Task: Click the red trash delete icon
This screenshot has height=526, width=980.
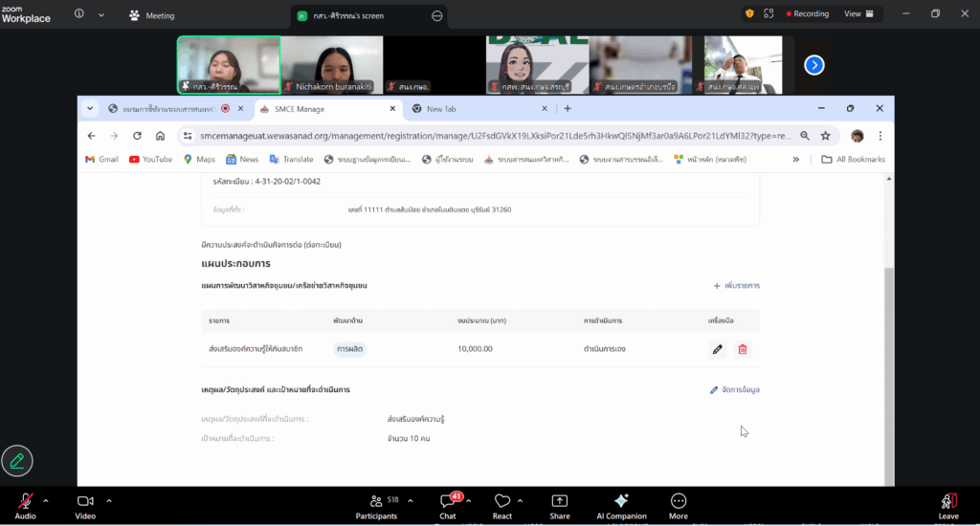Action: click(742, 349)
